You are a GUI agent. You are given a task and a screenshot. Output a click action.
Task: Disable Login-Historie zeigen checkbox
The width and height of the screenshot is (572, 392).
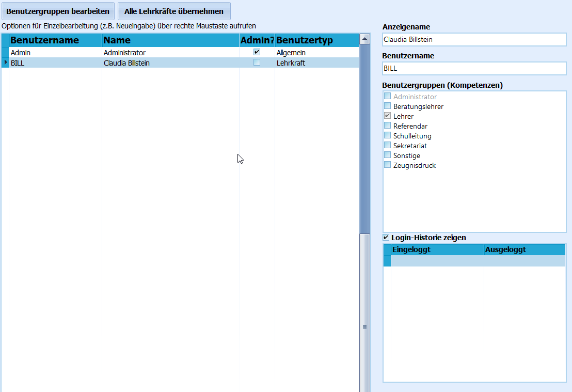coord(386,237)
